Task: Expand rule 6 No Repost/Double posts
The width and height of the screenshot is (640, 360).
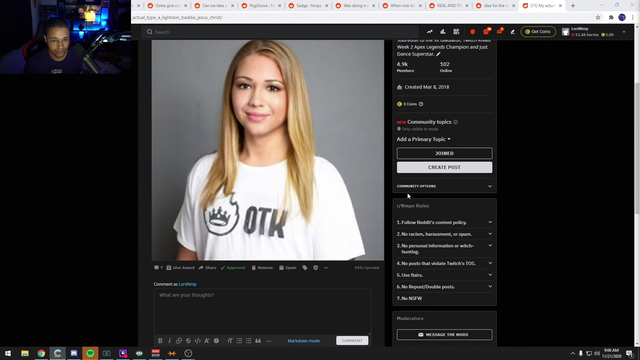Action: [x=444, y=287]
